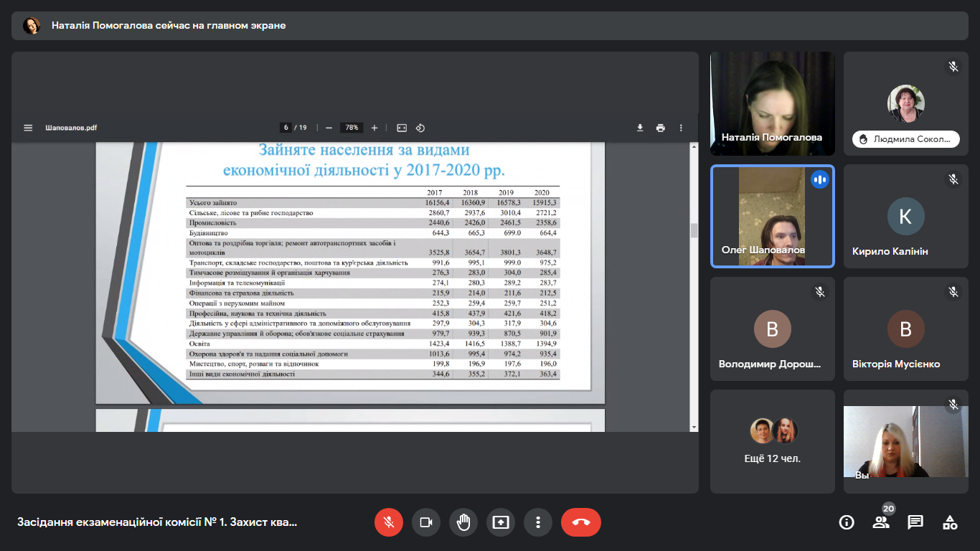The width and height of the screenshot is (980, 551).
Task: Click the speaking indicator on Олег Шаповалов
Action: click(x=819, y=180)
